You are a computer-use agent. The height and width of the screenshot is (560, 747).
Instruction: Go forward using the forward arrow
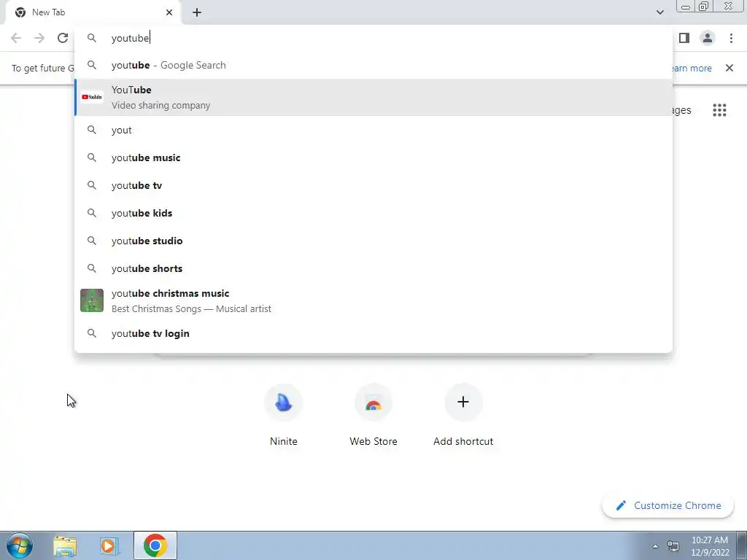[39, 38]
